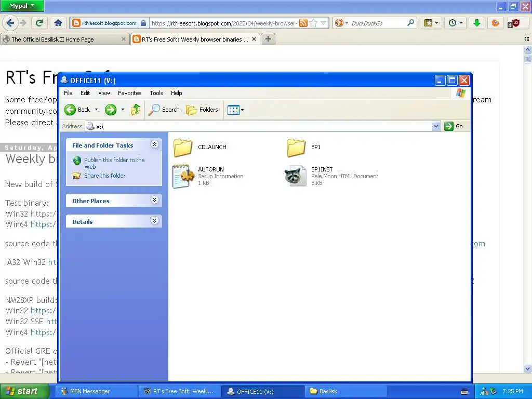Image resolution: width=532 pixels, height=399 pixels.
Task: Toggle the Folders pane button
Action: [x=202, y=110]
